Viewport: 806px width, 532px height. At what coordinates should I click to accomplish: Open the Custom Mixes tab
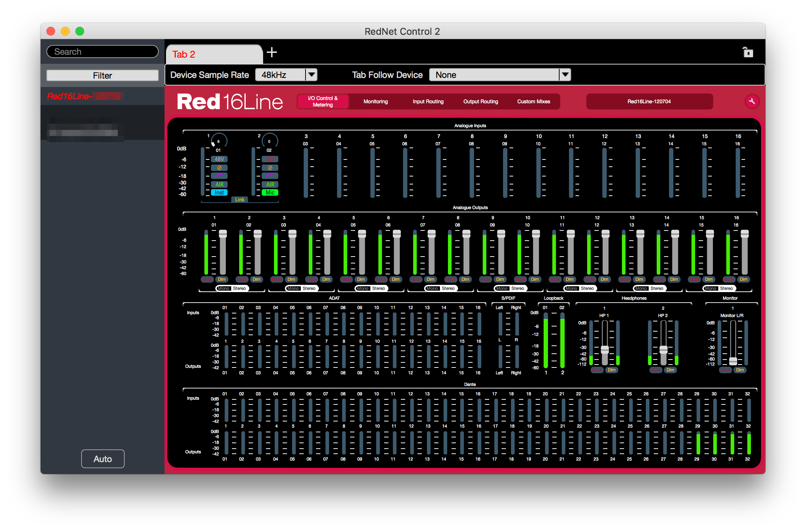(x=533, y=101)
